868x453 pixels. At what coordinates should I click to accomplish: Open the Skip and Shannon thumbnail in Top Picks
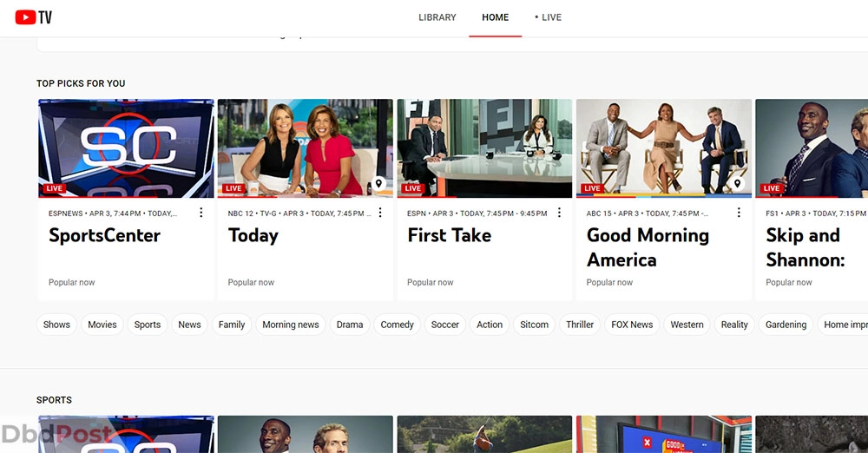point(812,148)
